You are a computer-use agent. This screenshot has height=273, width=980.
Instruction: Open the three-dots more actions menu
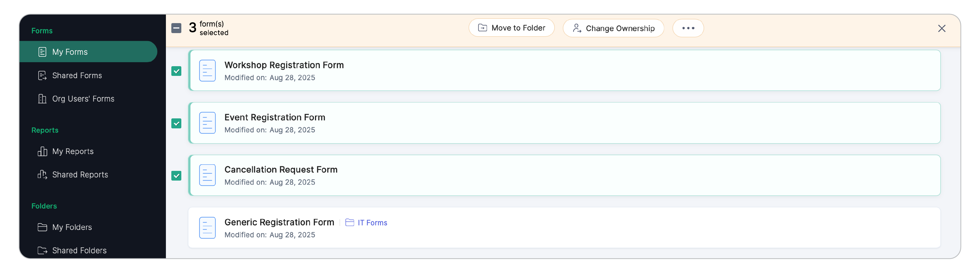(x=688, y=28)
